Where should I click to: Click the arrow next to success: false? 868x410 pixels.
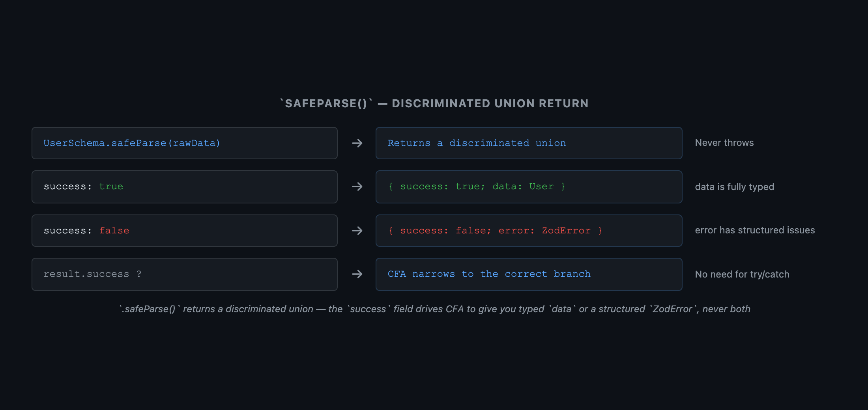pos(357,231)
